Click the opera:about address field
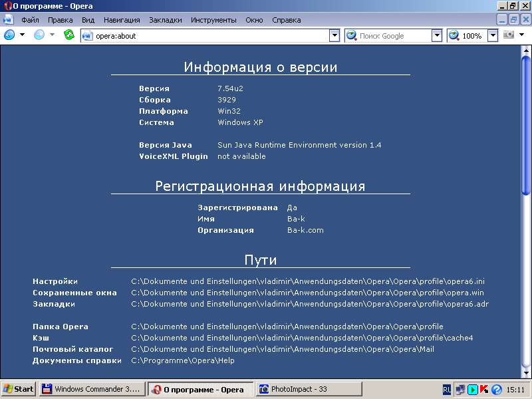532x399 pixels. coord(211,36)
